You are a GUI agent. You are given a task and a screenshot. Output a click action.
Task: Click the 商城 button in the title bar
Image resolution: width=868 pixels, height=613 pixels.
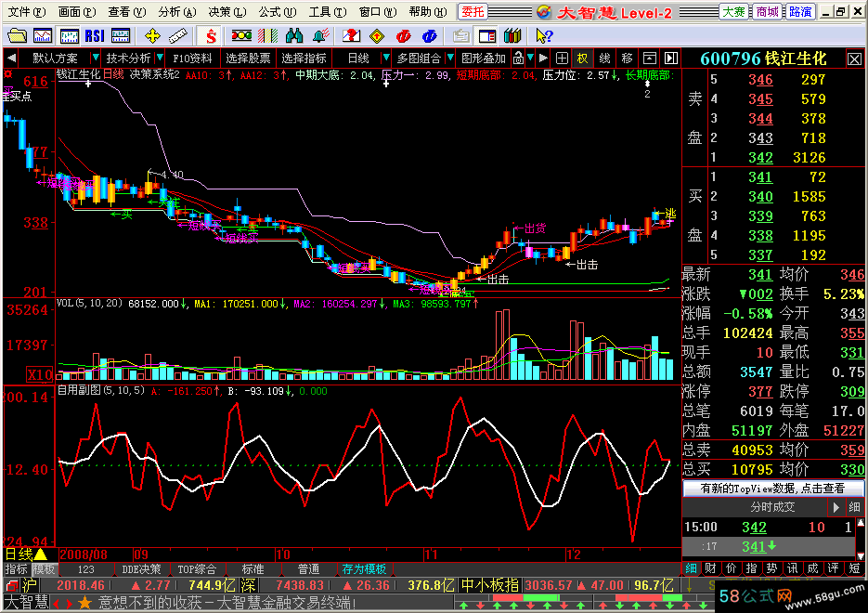pyautogui.click(x=767, y=12)
